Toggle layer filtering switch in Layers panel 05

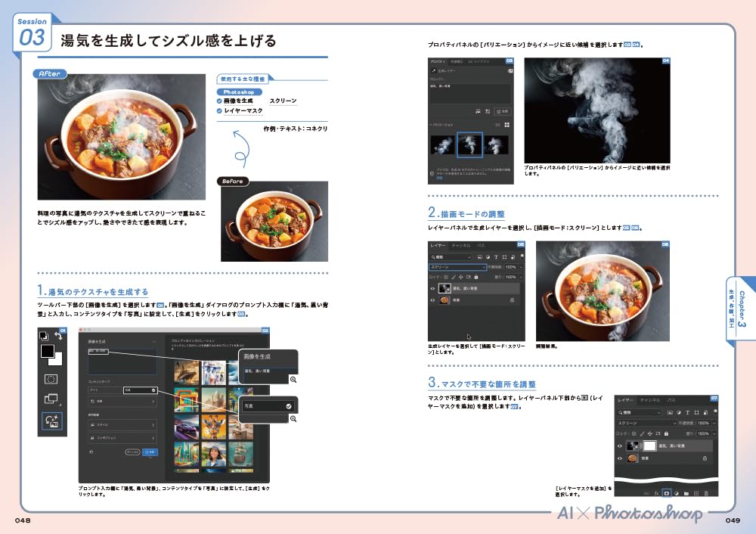(x=522, y=256)
